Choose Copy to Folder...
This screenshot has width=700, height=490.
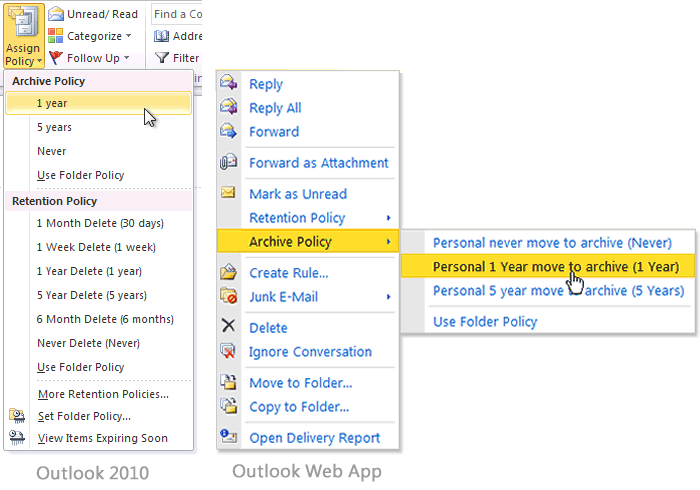pos(299,407)
